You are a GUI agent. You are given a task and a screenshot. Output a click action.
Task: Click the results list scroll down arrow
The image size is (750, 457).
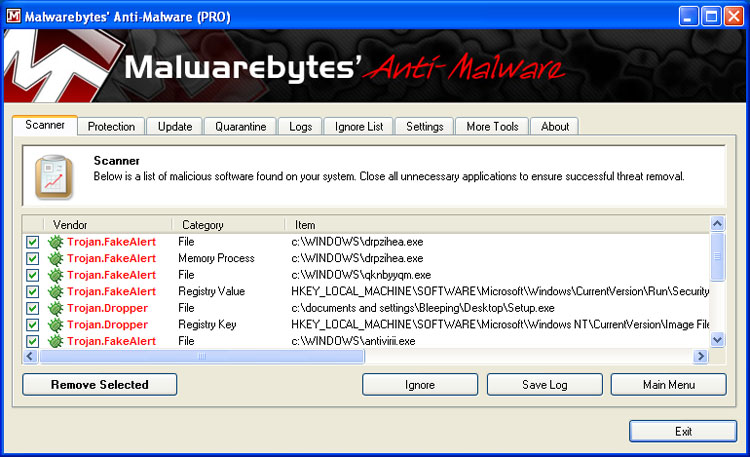717,340
